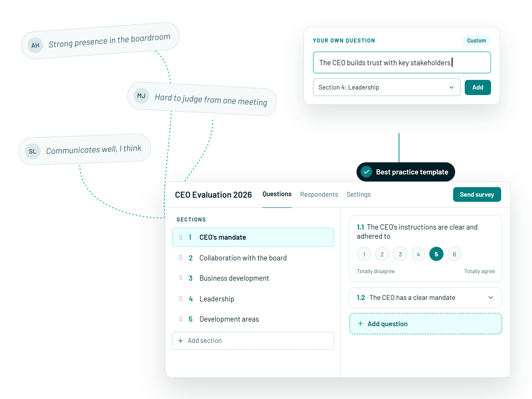Switch to the Questions tab
The width and height of the screenshot is (532, 399).
click(x=277, y=194)
